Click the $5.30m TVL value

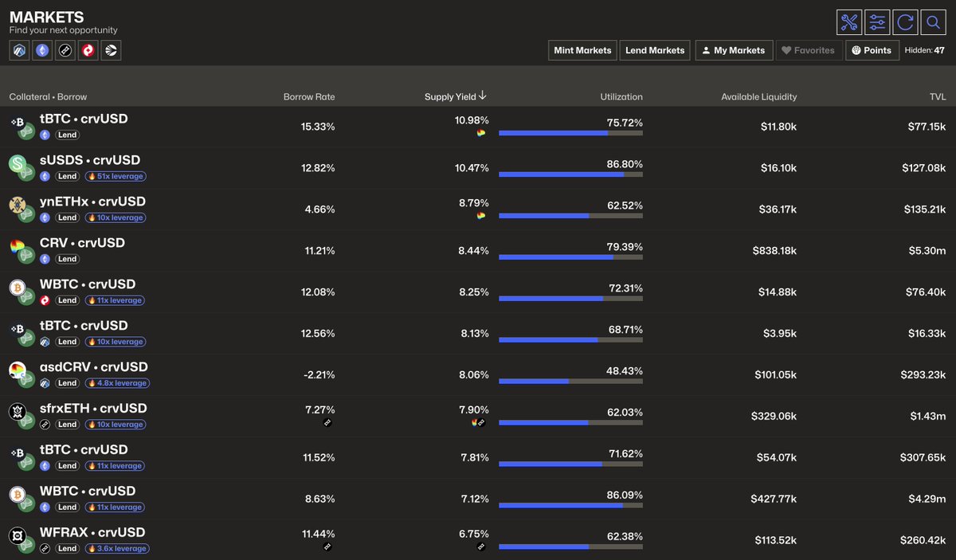(929, 251)
